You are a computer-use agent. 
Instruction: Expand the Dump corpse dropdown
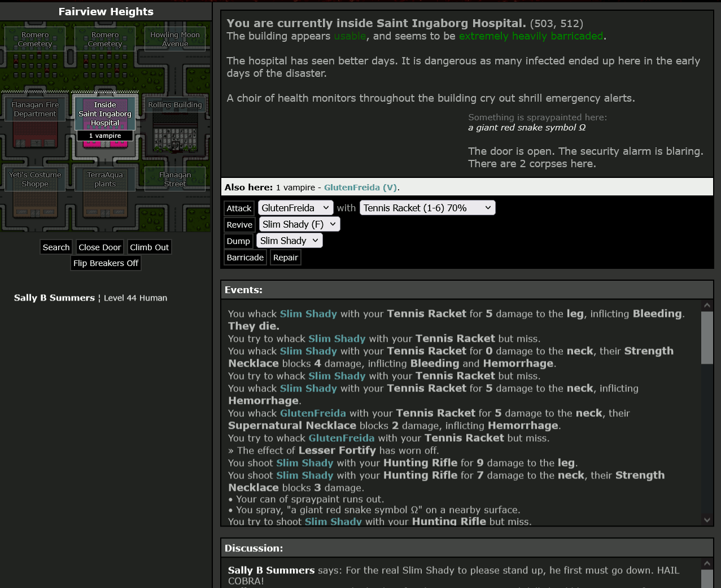pos(290,241)
